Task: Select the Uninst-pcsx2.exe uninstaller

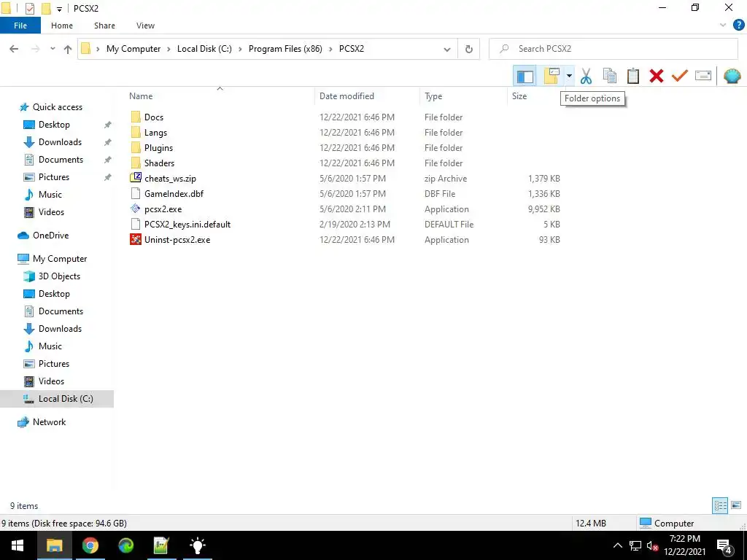Action: [x=177, y=239]
